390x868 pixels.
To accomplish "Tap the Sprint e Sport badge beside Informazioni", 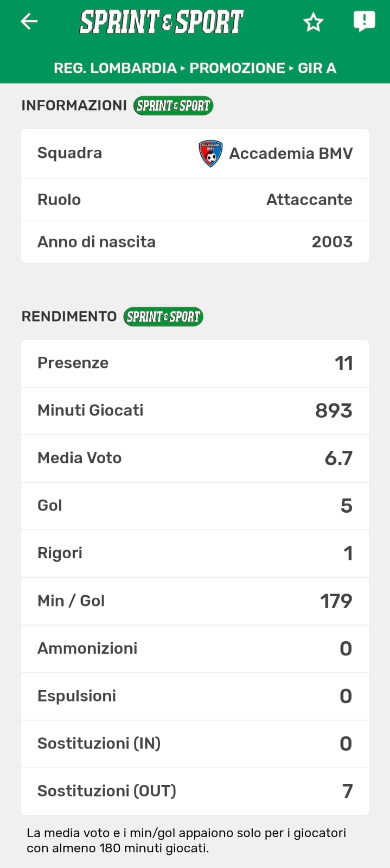I will click(173, 105).
